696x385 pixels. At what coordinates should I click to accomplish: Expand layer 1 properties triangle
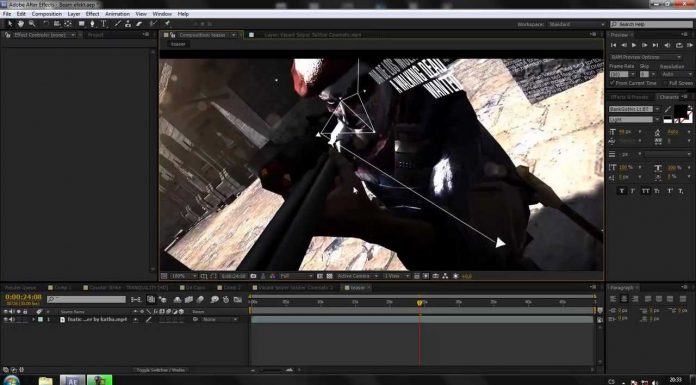33,319
